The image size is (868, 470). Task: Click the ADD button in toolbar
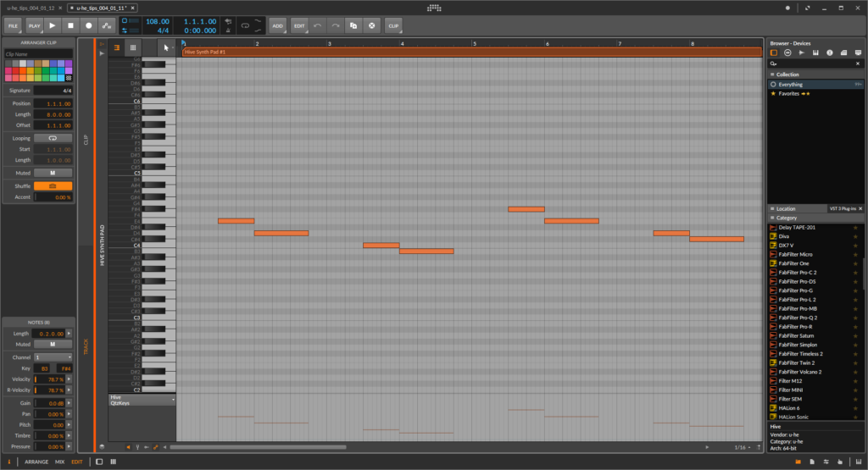[x=277, y=25]
